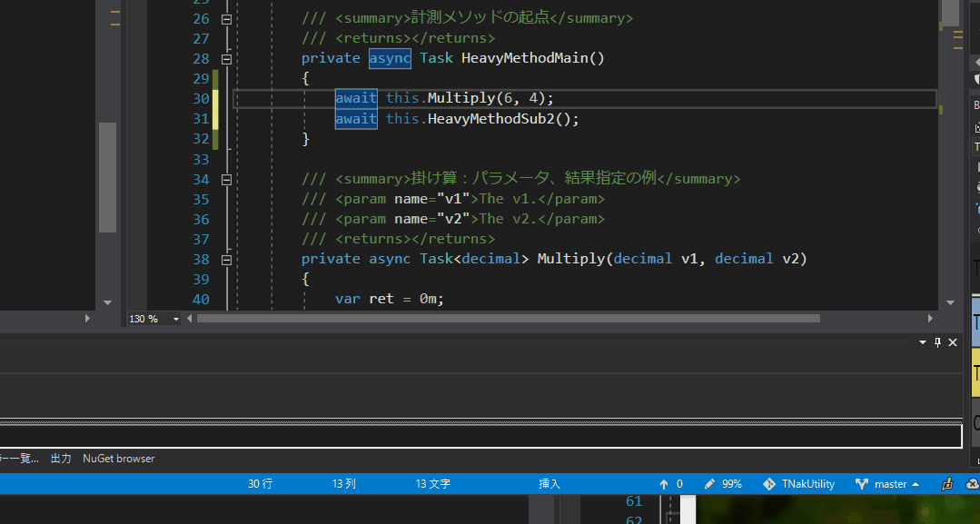The height and width of the screenshot is (524, 980).
Task: Pin the bottom tool window
Action: coord(937,342)
